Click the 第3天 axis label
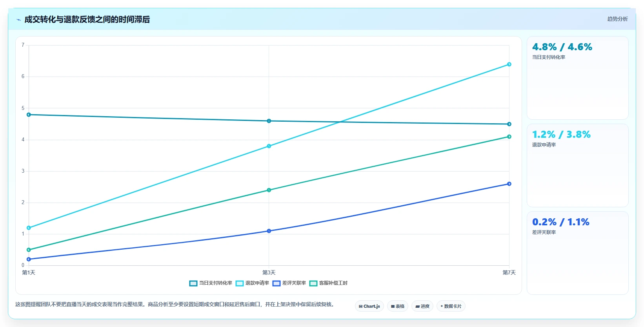The width and height of the screenshot is (644, 327). 269,272
